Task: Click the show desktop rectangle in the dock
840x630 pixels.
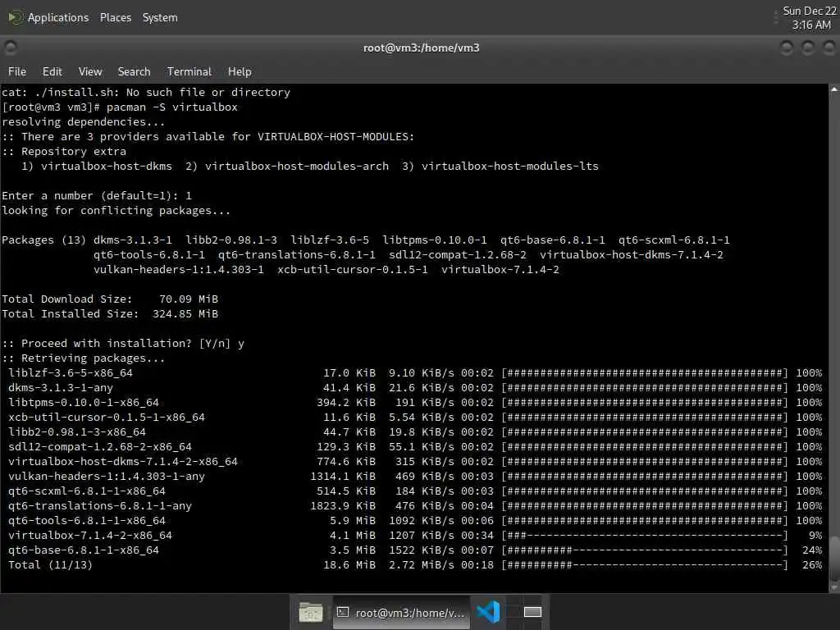Action: tap(532, 612)
